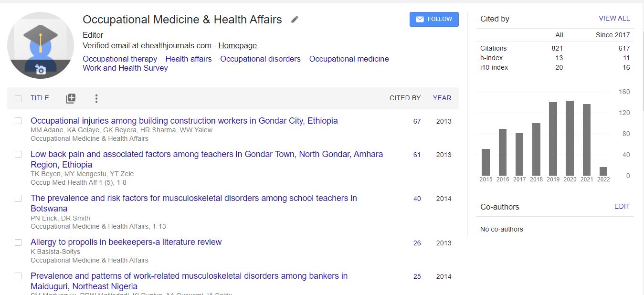This screenshot has width=644, height=295.
Task: Open the three-dot more options menu
Action: (96, 98)
